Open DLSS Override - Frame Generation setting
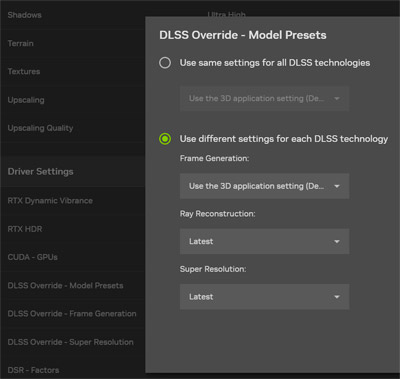Screen dimensions: 400x379 pos(73,314)
